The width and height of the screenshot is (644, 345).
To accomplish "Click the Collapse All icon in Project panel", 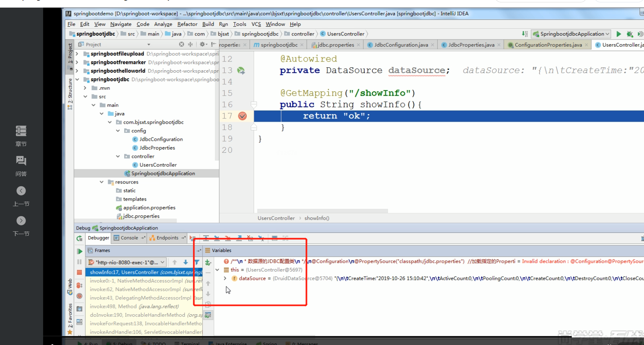I will click(x=190, y=44).
